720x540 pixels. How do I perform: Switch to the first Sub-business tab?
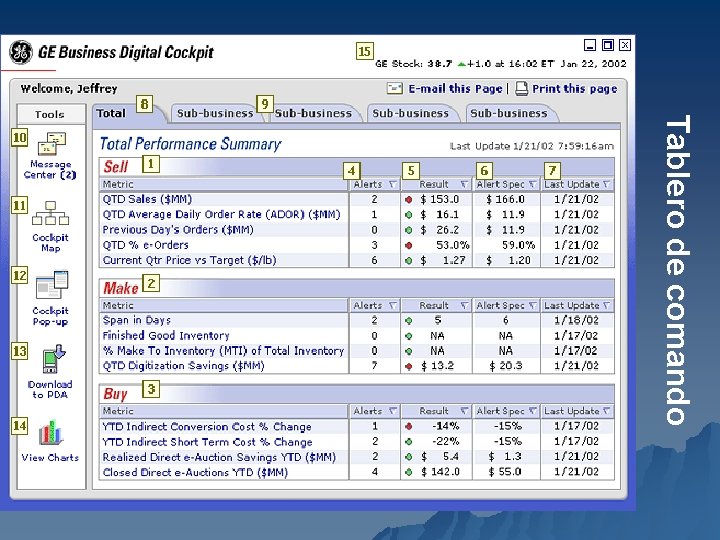click(215, 113)
